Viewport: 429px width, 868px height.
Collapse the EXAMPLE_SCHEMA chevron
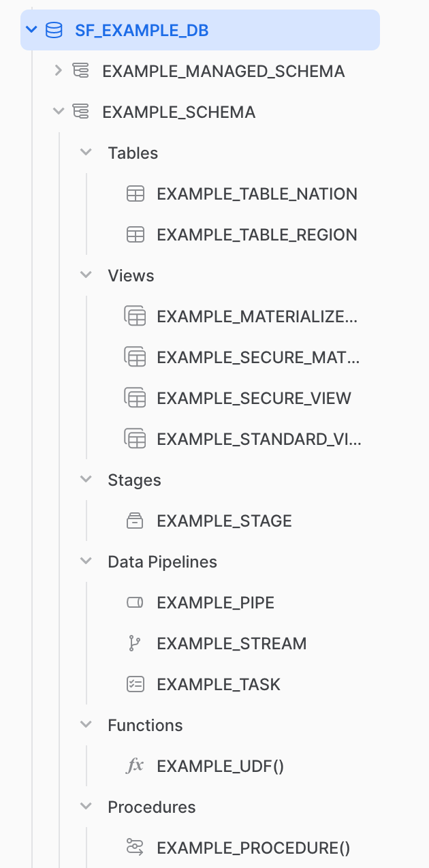click(x=59, y=111)
